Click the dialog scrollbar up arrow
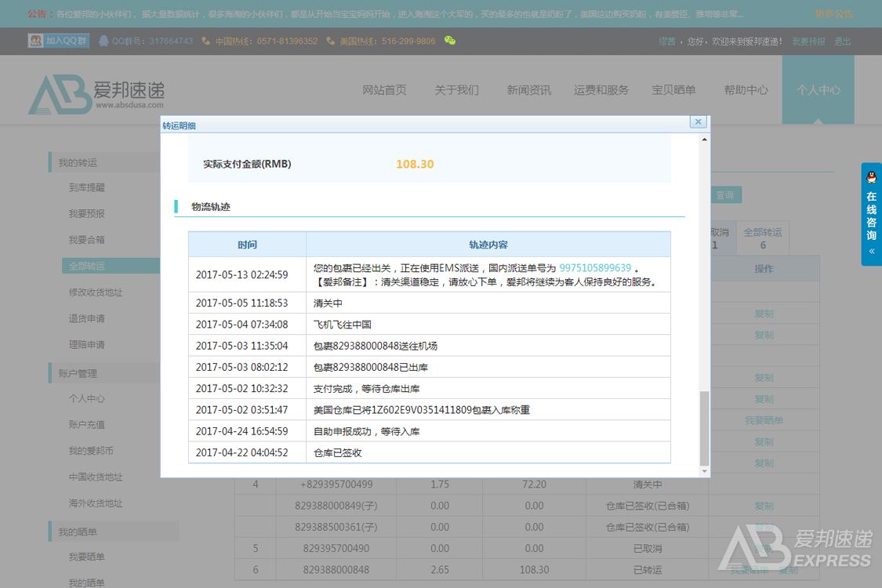The height and width of the screenshot is (588, 882). [704, 140]
